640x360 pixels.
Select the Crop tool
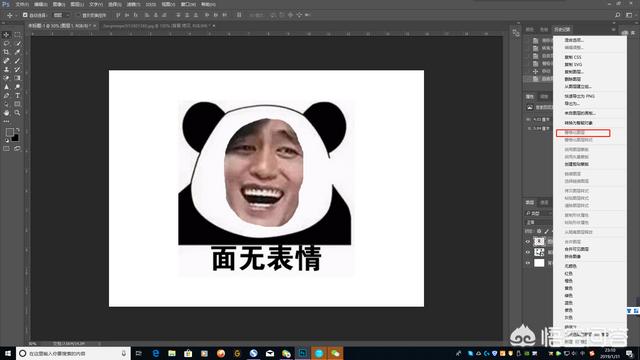click(6, 52)
